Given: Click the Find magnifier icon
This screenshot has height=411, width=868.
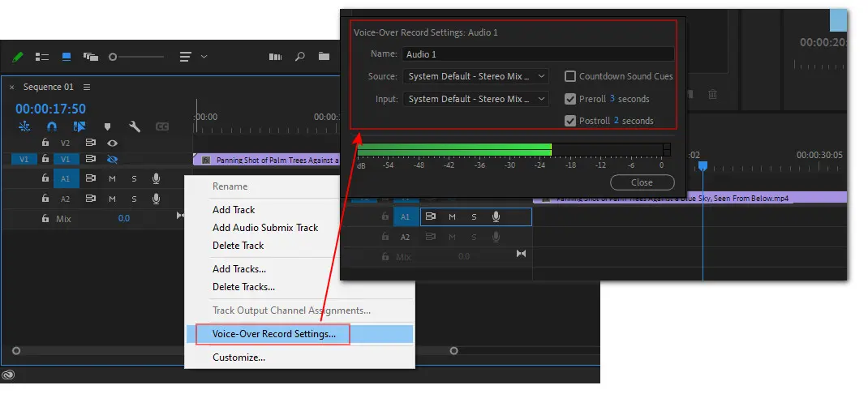Looking at the screenshot, I should pos(300,57).
